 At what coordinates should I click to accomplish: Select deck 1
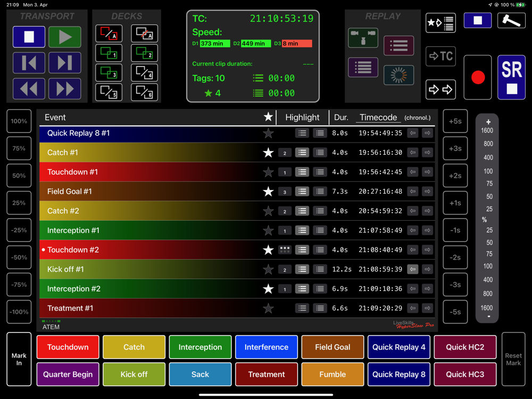coord(109,53)
